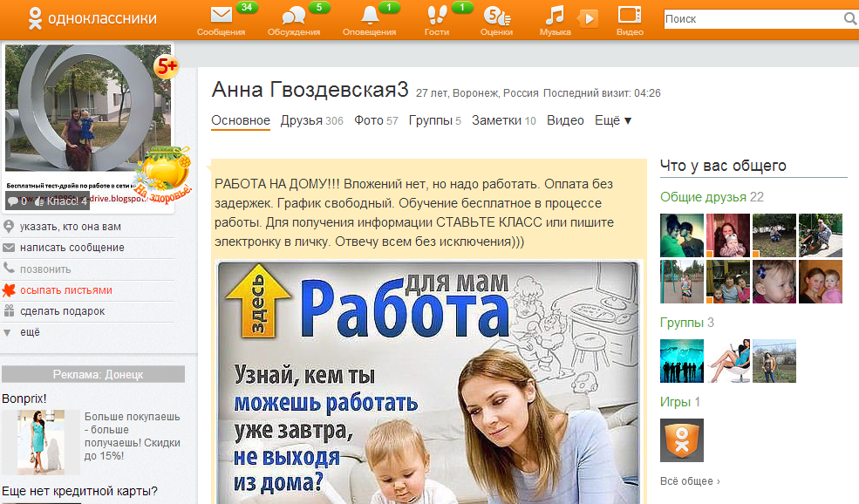Click the leaf icon beside осыпать листьями
This screenshot has width=859, height=504.
click(x=9, y=290)
